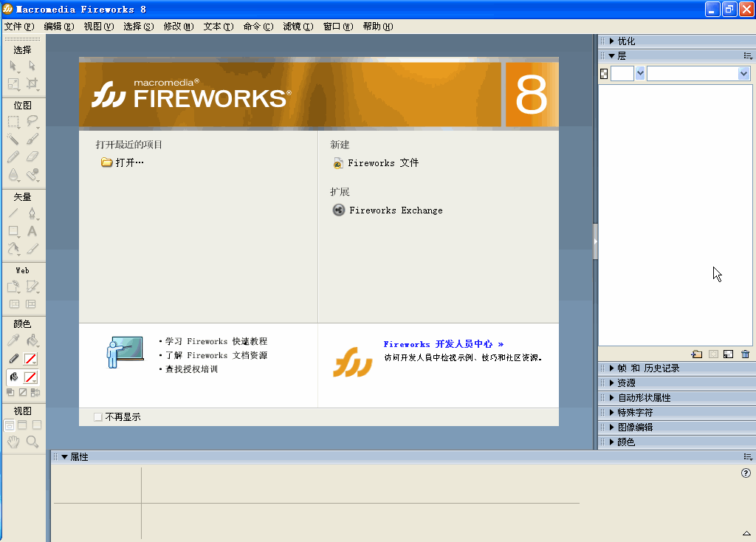Collapse the 层 panel
This screenshot has height=542, width=756.
click(612, 56)
